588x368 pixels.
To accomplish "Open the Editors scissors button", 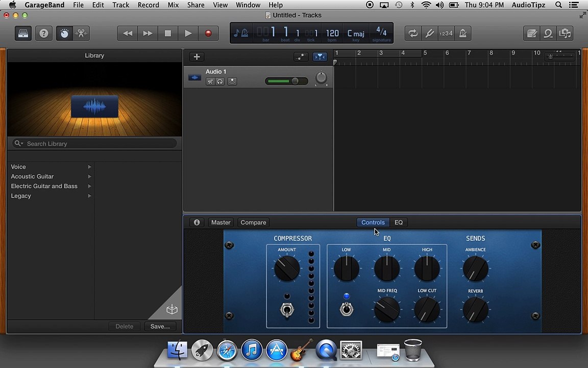I will point(81,33).
